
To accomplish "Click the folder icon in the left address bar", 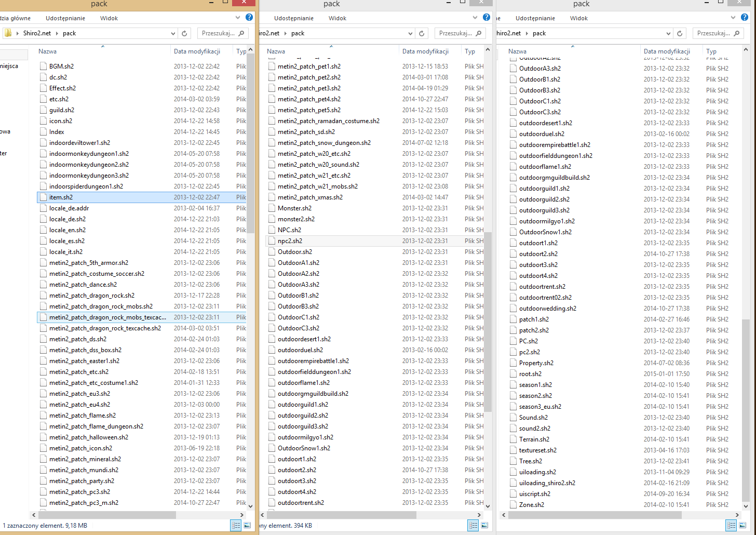I will [x=8, y=33].
